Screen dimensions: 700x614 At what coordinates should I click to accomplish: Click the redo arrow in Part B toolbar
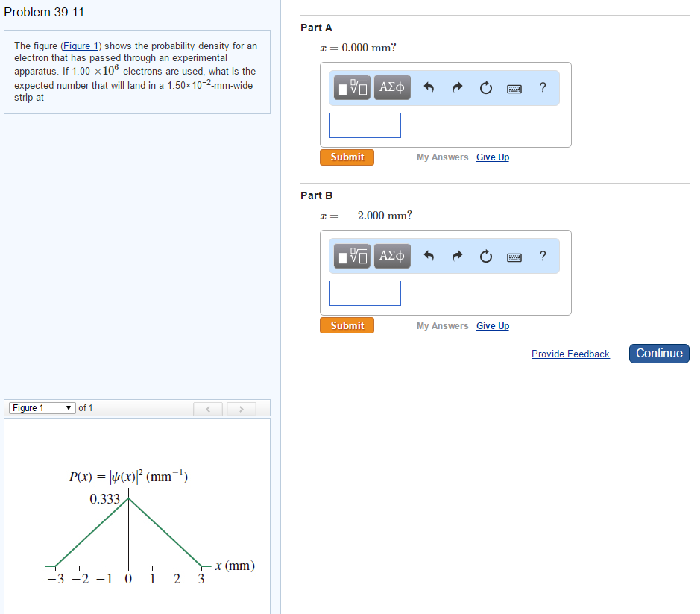coord(456,256)
